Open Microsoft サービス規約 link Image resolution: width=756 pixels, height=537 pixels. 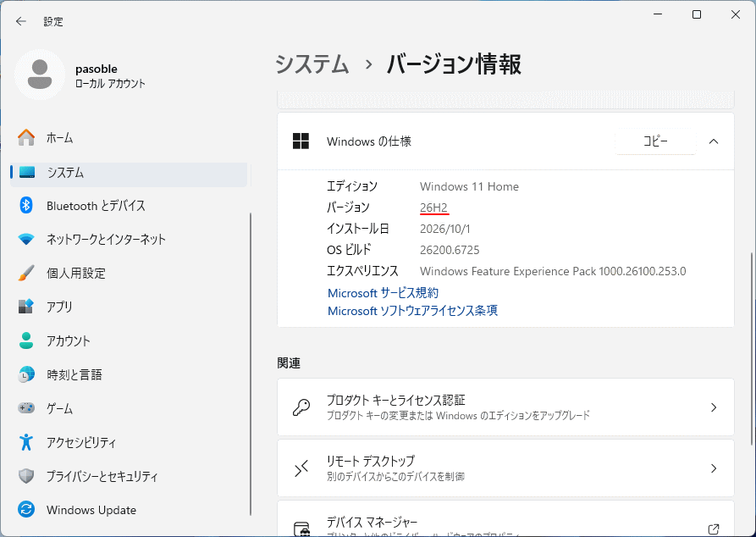(x=383, y=293)
